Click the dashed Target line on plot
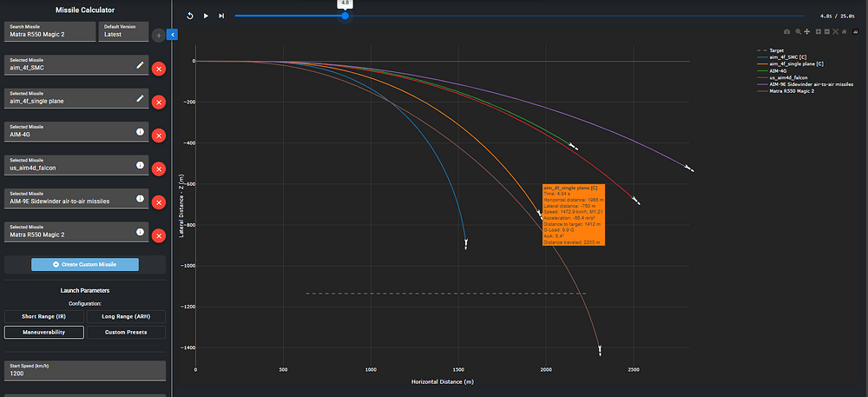 [x=446, y=294]
